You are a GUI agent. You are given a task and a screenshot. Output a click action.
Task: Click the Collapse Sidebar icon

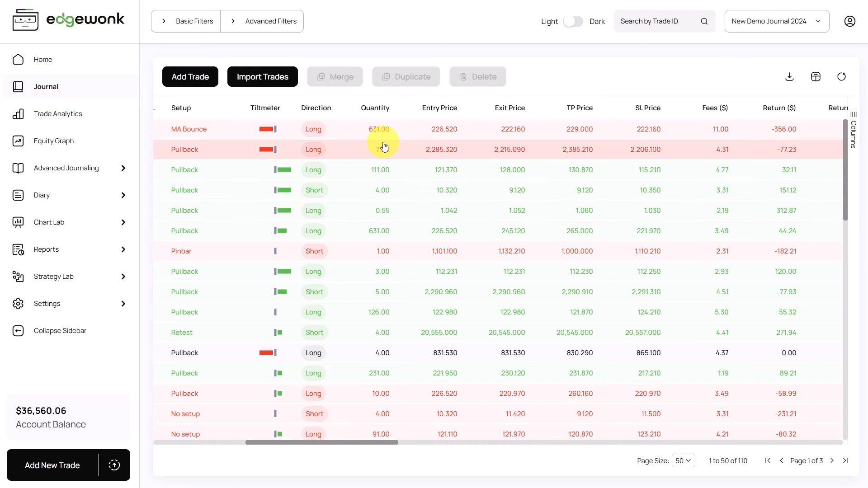point(18,331)
